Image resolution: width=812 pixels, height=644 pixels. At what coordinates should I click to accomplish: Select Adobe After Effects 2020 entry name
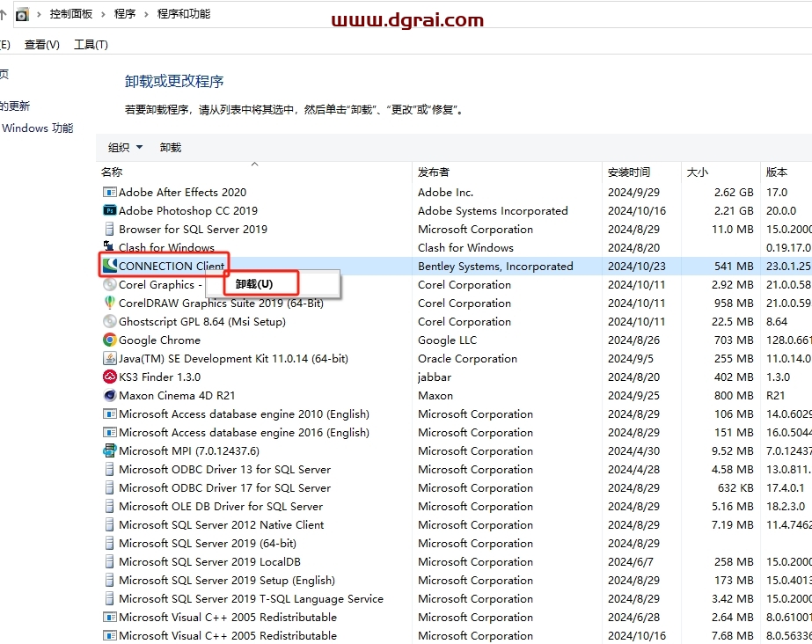[x=182, y=192]
